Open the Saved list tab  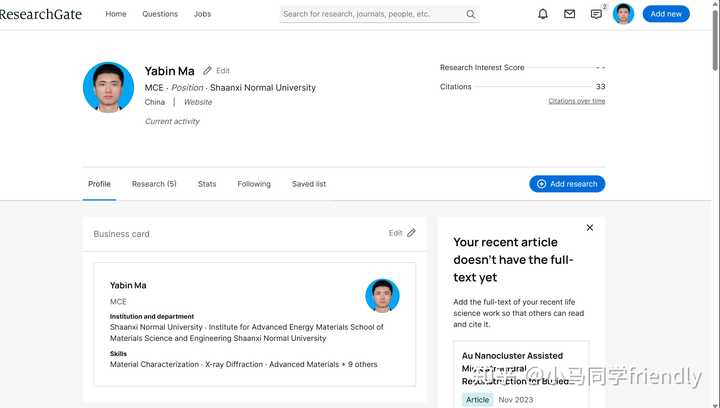(x=309, y=184)
